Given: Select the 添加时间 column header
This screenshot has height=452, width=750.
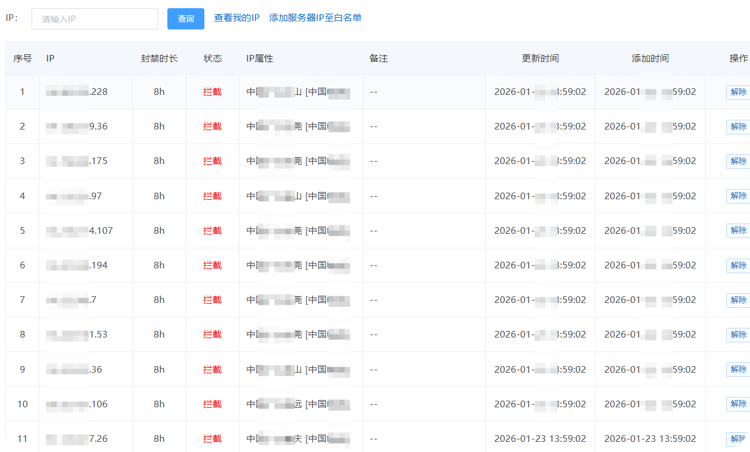Looking at the screenshot, I should [650, 59].
